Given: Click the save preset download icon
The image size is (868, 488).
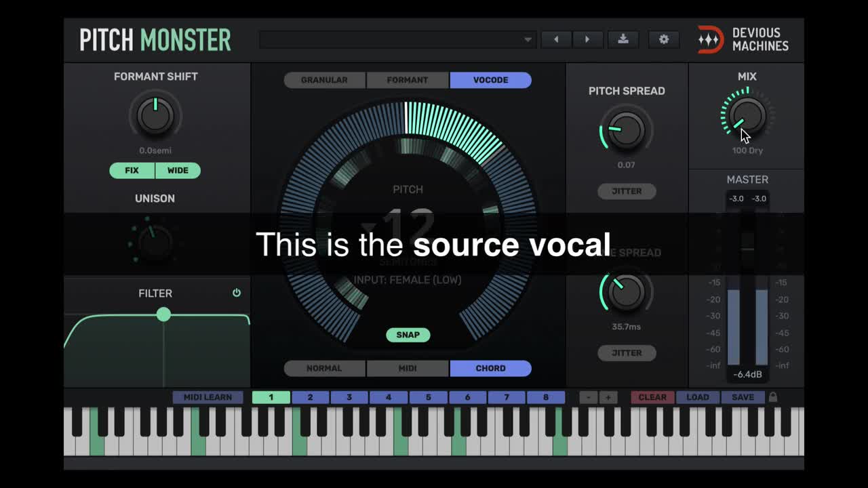Looking at the screenshot, I should point(623,39).
